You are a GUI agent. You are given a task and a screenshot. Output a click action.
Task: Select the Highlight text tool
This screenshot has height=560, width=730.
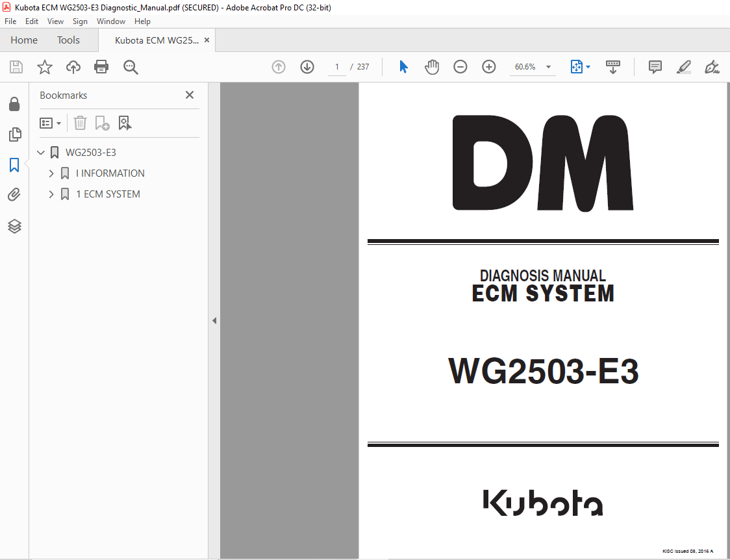[x=683, y=67]
